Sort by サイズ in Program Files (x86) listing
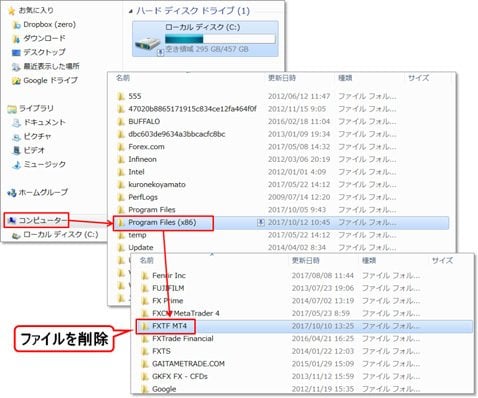Viewport: 478px width, 398px height. coord(442,261)
